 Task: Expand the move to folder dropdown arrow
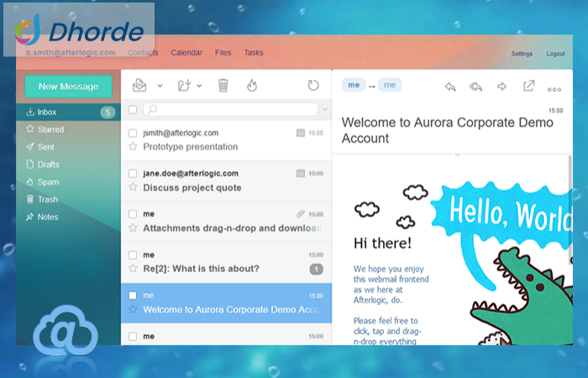(x=200, y=86)
